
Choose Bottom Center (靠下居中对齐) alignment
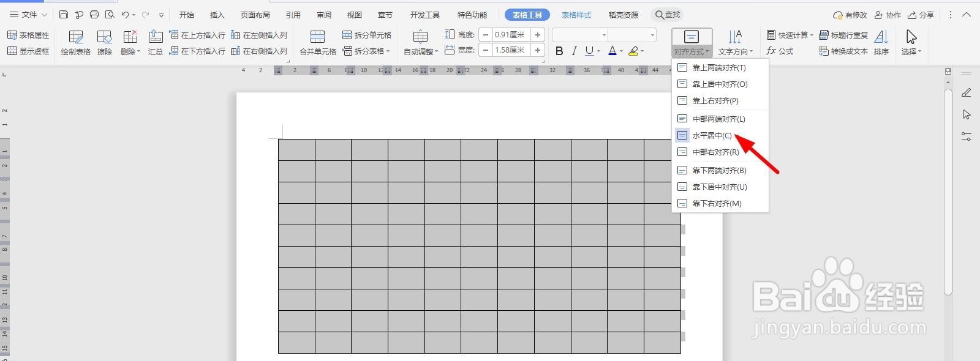[720, 187]
